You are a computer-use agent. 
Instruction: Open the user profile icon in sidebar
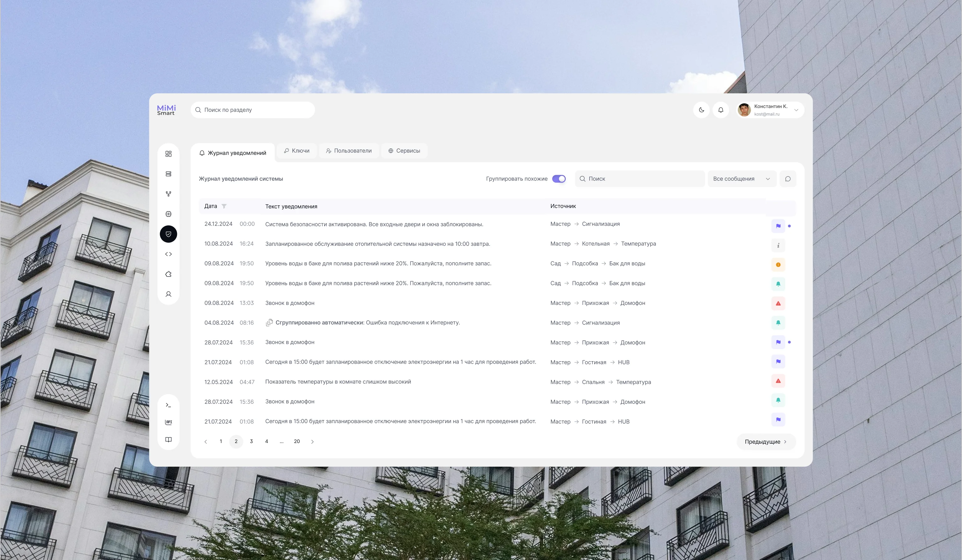[x=168, y=294]
